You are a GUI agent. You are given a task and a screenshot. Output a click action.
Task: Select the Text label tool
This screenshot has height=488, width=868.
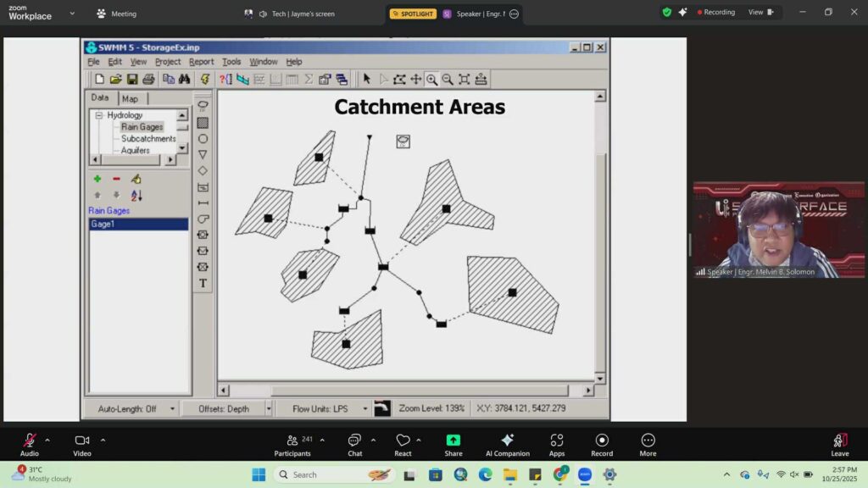point(203,283)
